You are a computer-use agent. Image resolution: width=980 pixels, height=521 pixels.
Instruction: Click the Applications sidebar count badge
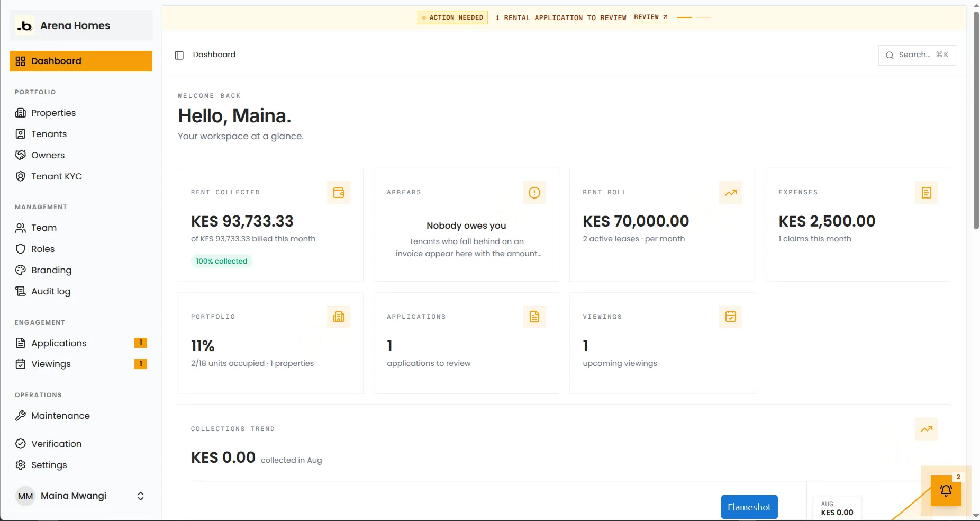(x=141, y=343)
